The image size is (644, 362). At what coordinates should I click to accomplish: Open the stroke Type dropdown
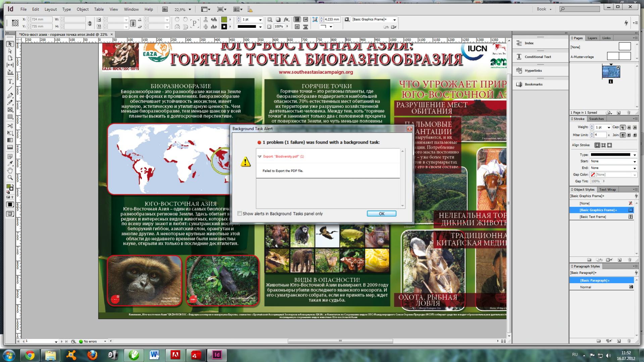(635, 155)
